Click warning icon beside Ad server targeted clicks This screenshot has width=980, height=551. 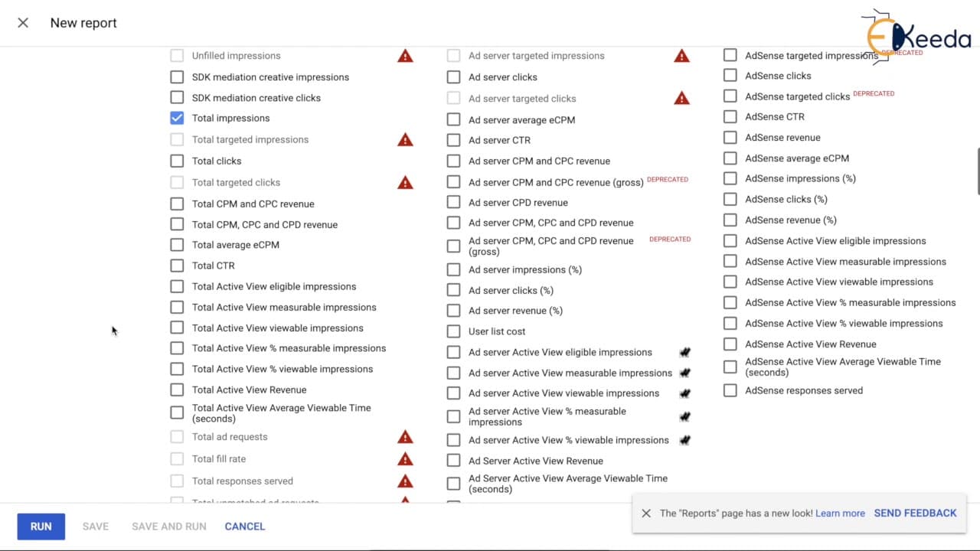click(x=681, y=98)
